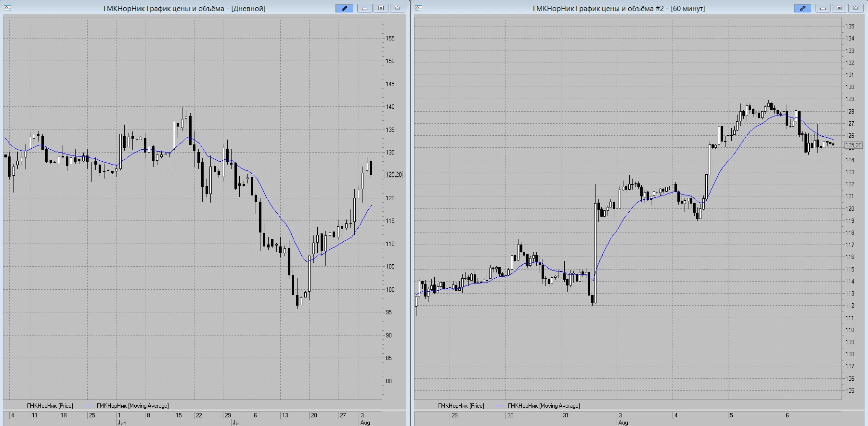This screenshot has width=868, height=426.
Task: Click the Jul month label on daily time axis
Action: point(236,423)
